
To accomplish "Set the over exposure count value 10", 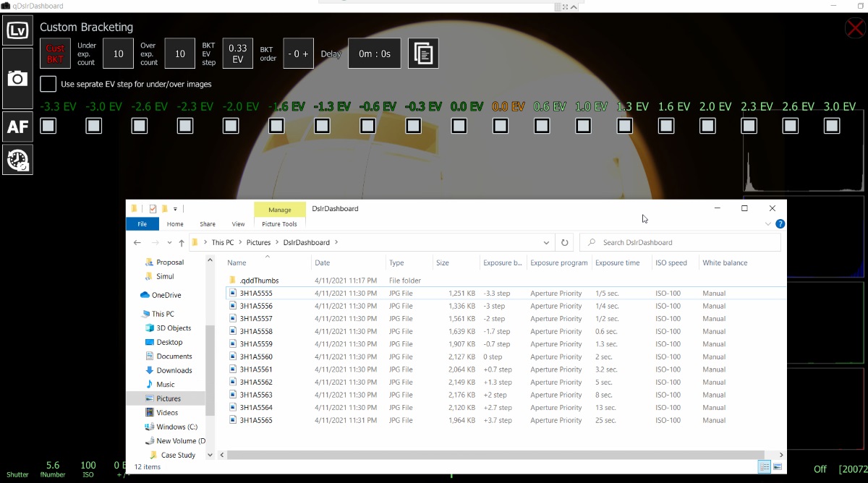I will [x=180, y=54].
